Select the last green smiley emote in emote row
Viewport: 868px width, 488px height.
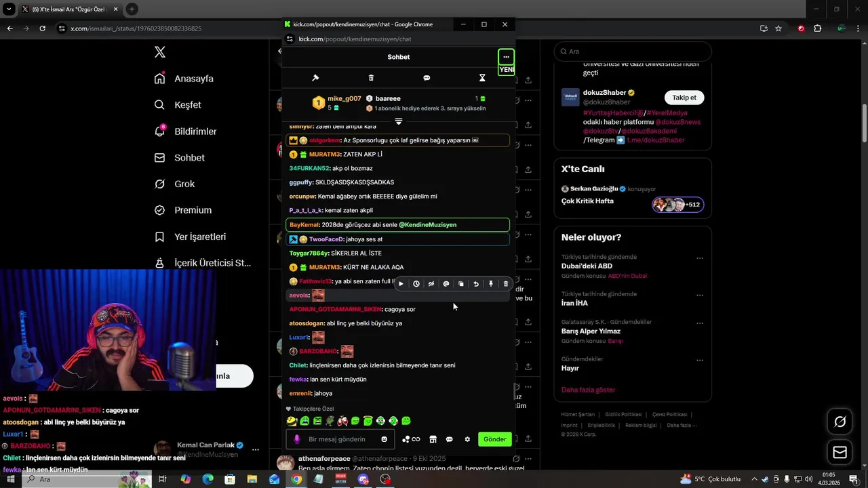point(406,421)
